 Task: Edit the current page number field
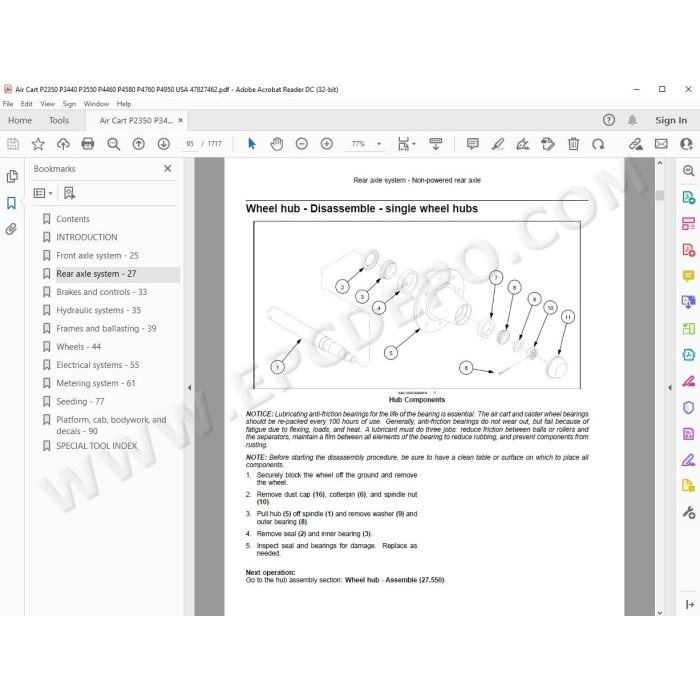(190, 144)
